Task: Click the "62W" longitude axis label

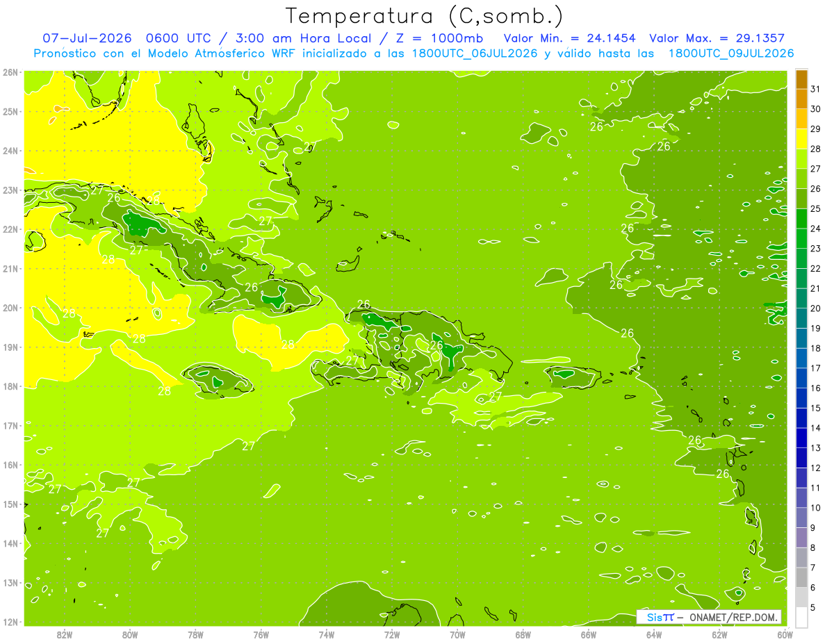Action: pos(719,634)
